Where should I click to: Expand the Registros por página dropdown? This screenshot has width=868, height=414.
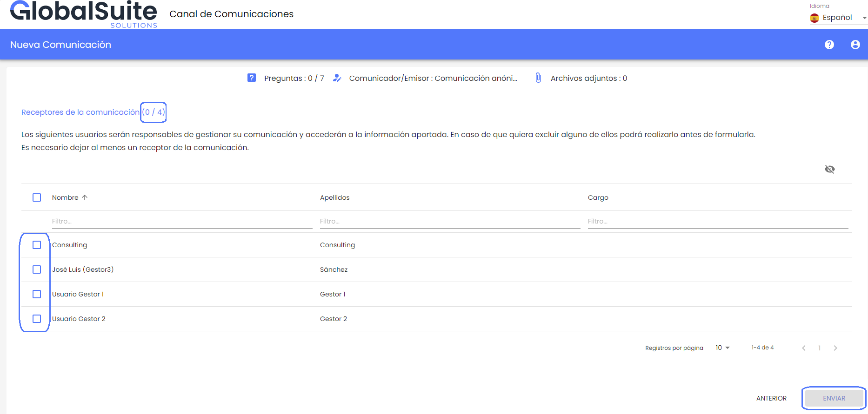(722, 348)
